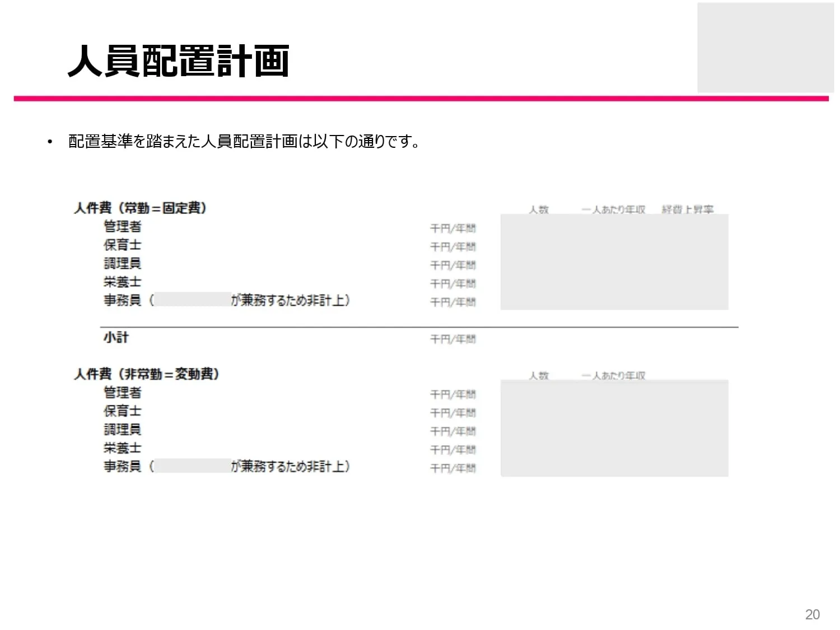The height and width of the screenshot is (630, 840).
Task: Select the page number 20
Action: pyautogui.click(x=811, y=615)
